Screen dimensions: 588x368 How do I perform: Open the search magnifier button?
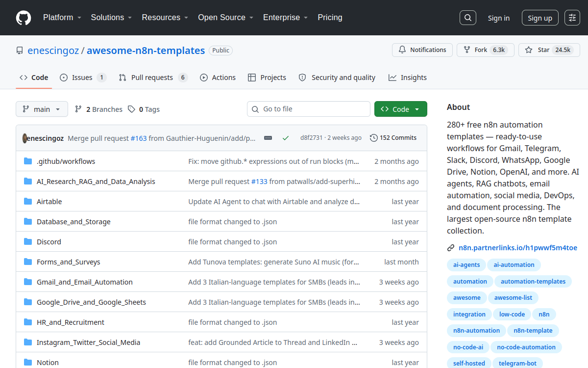[x=468, y=18]
